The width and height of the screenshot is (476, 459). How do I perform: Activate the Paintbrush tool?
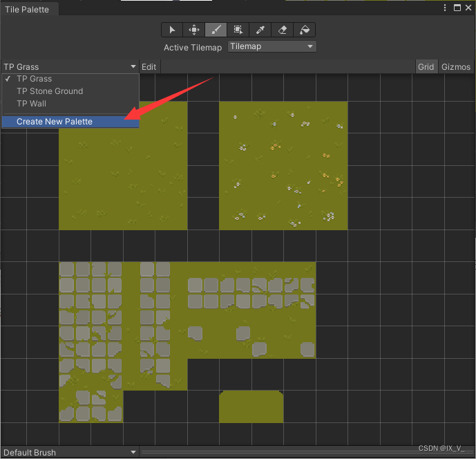216,30
